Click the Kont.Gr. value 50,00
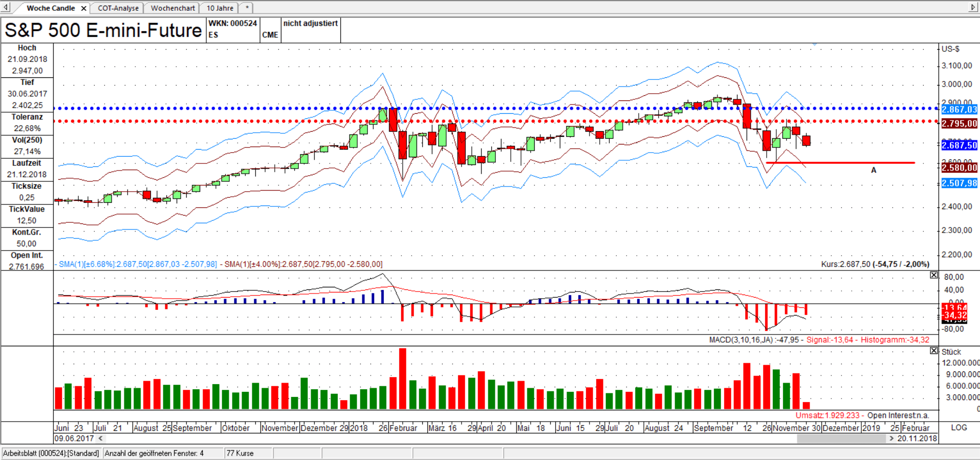980x460 pixels. click(27, 243)
